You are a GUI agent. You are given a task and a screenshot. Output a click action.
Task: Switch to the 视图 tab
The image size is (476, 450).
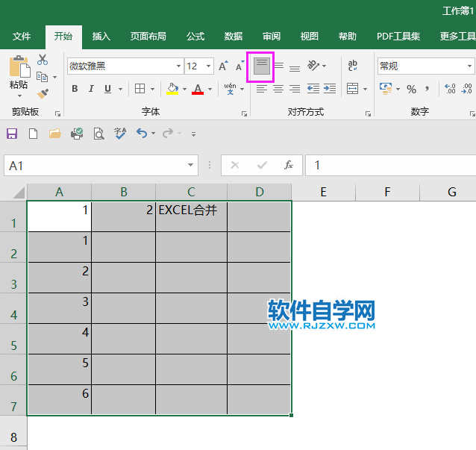point(310,36)
